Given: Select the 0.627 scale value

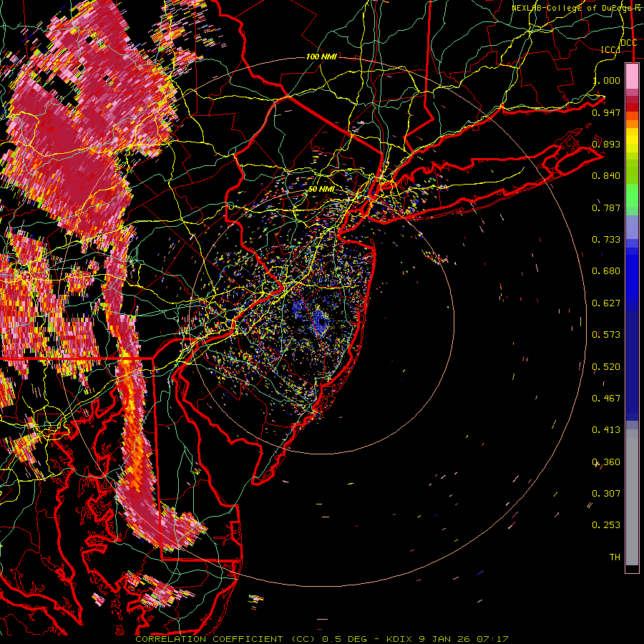Looking at the screenshot, I should click(606, 303).
